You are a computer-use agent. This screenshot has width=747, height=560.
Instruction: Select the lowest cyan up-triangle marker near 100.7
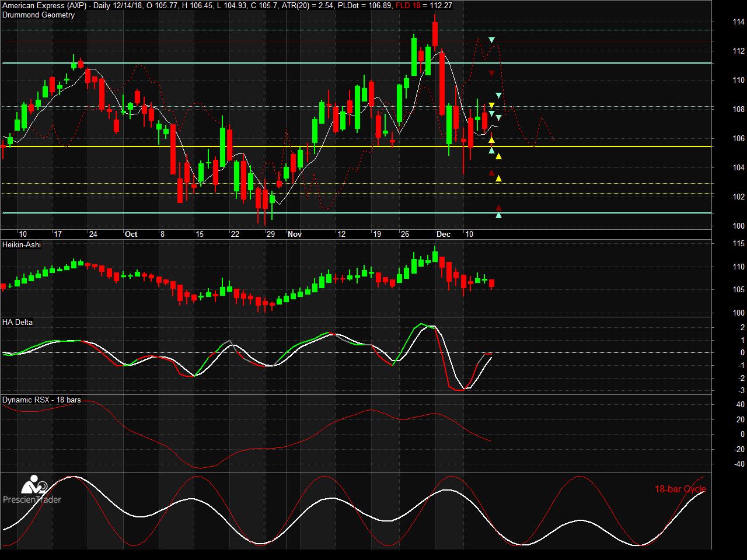[498, 215]
